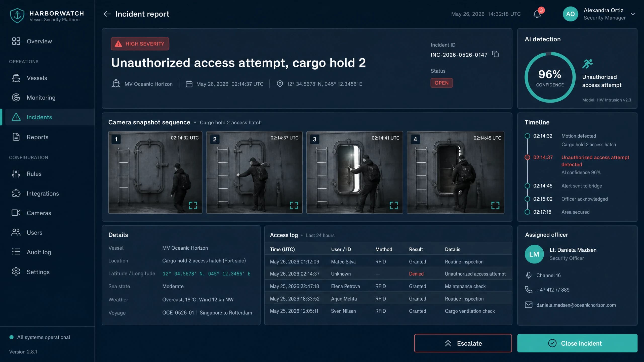
Task: Click the 96% confidence ring
Action: [x=550, y=77]
